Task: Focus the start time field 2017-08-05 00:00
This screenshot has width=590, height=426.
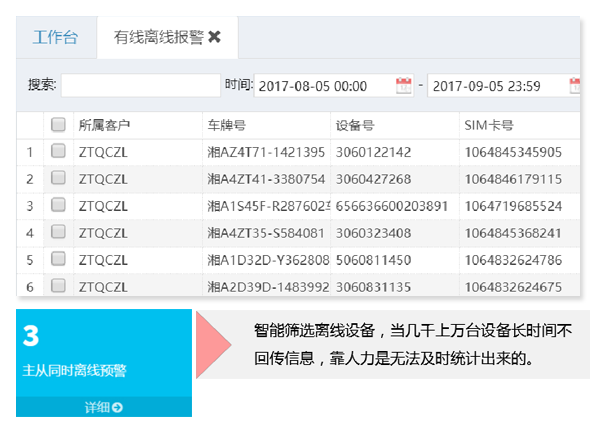Action: point(334,85)
